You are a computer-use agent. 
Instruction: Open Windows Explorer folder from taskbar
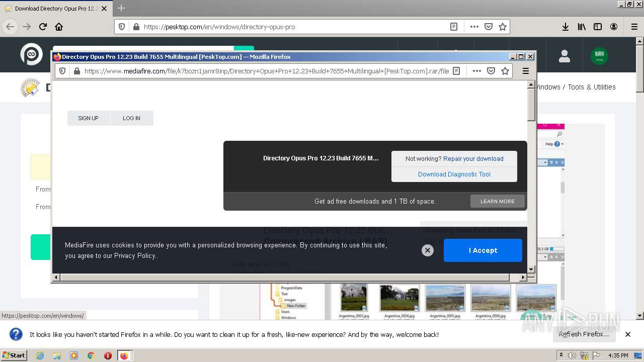[x=57, y=355]
